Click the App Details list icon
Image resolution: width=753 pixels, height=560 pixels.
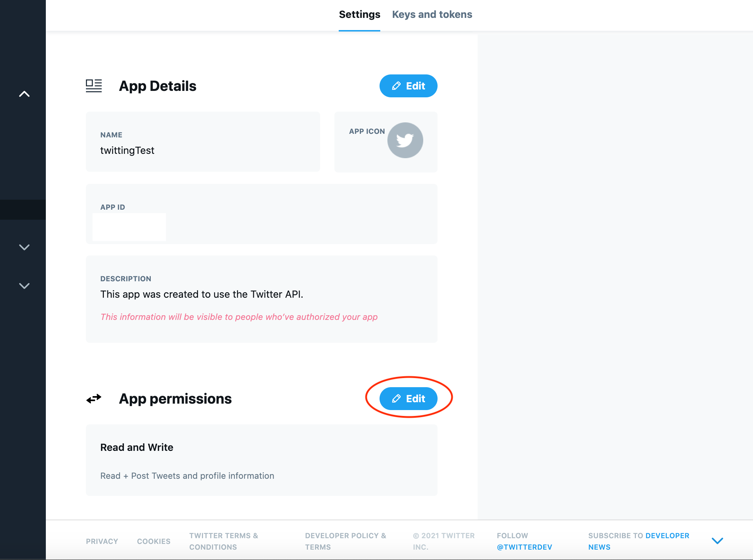(x=94, y=86)
